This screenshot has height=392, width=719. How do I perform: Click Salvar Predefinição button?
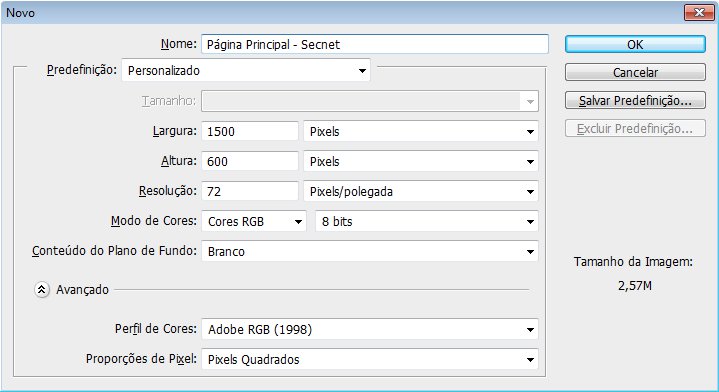click(x=635, y=100)
